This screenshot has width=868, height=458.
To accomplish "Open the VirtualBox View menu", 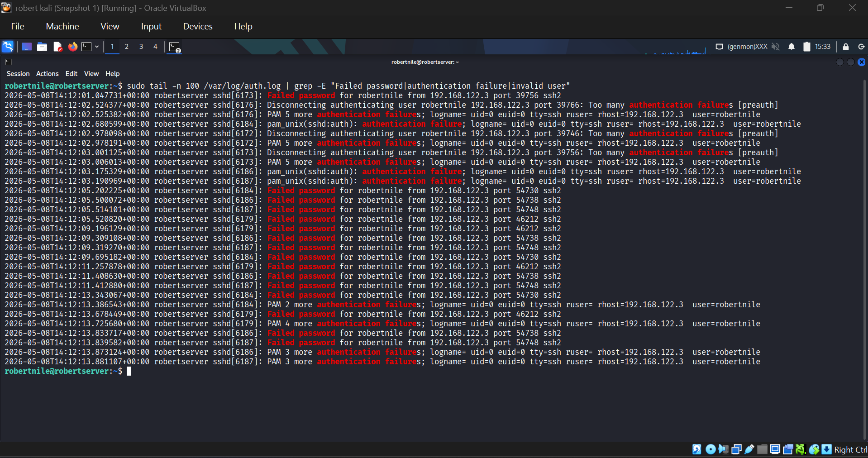I will click(110, 26).
